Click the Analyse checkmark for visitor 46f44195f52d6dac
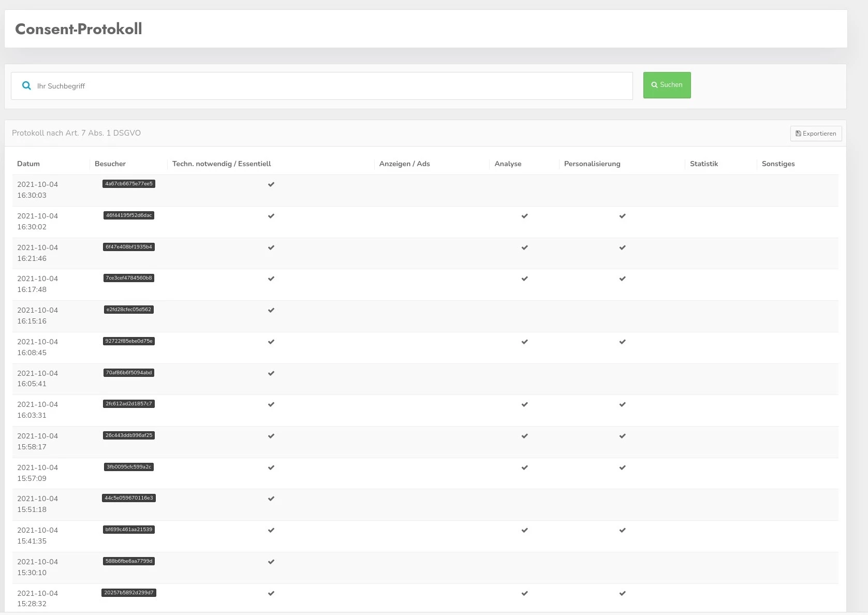The image size is (868, 615). (x=524, y=216)
